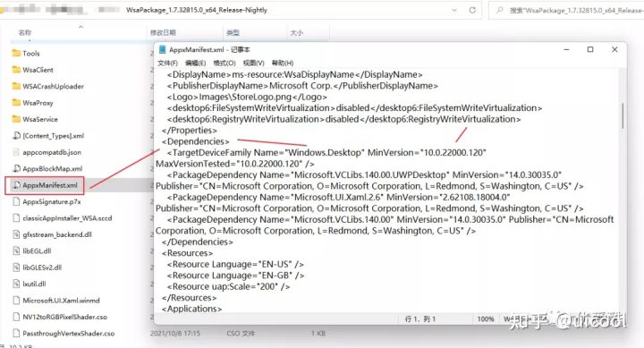Open the 编辑(E) menu in Notepad
Screen dimensions: 644x348
point(196,63)
